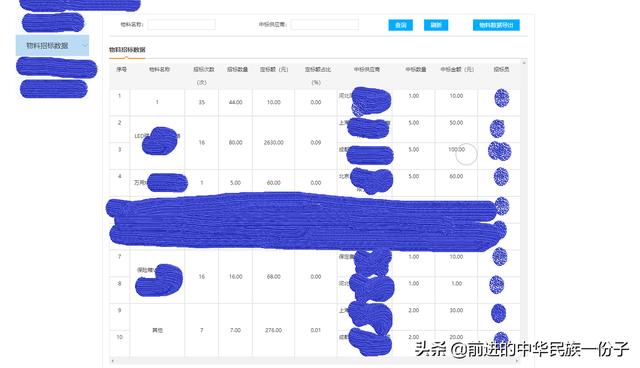Click the 7.00 bid quantity cell
Viewport: 640px width, 368px height.
coord(236,330)
